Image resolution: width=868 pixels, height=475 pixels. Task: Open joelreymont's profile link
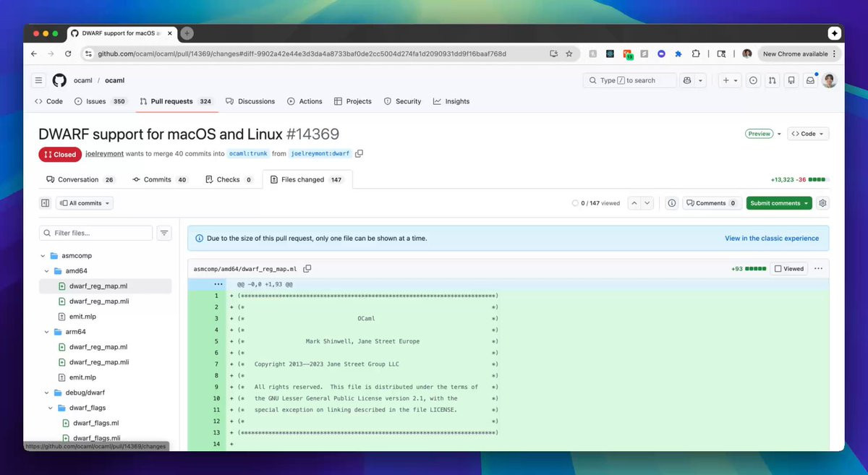[x=105, y=154]
